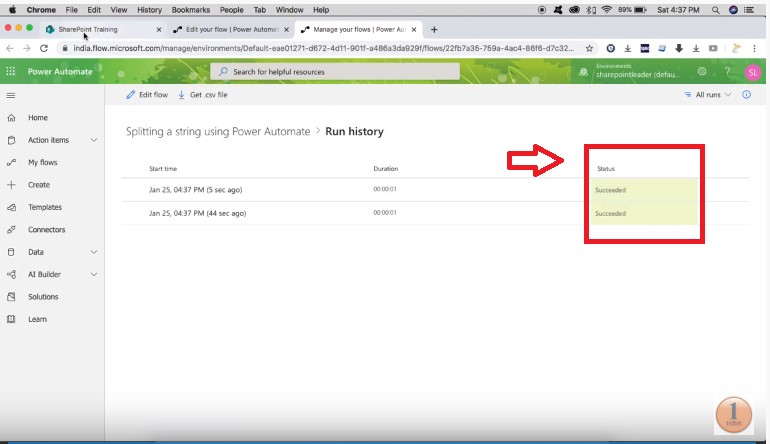Collapse the left navigation hamburger menu

[x=11, y=95]
